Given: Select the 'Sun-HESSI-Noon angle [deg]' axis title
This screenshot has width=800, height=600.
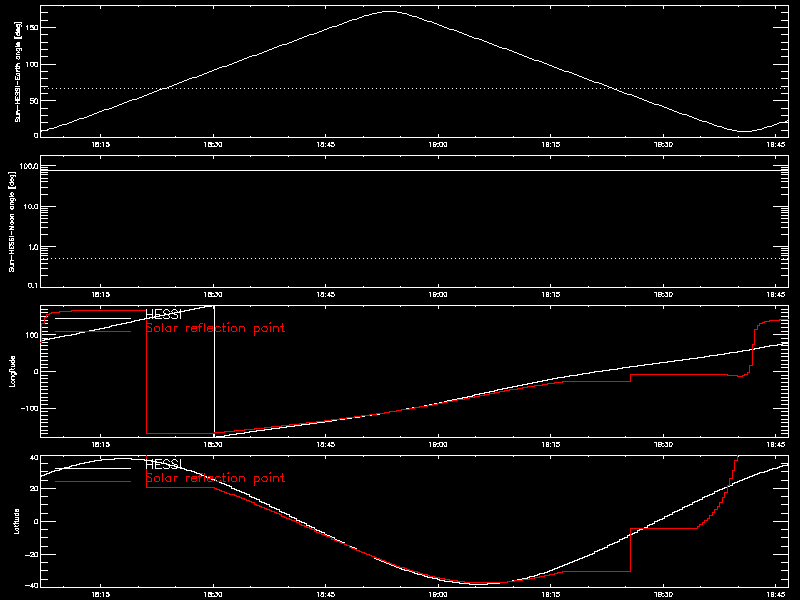Looking at the screenshot, I should click(12, 221).
